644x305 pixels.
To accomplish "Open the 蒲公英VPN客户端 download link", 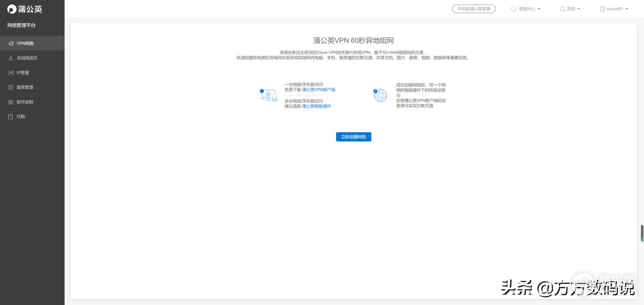I will click(x=318, y=90).
